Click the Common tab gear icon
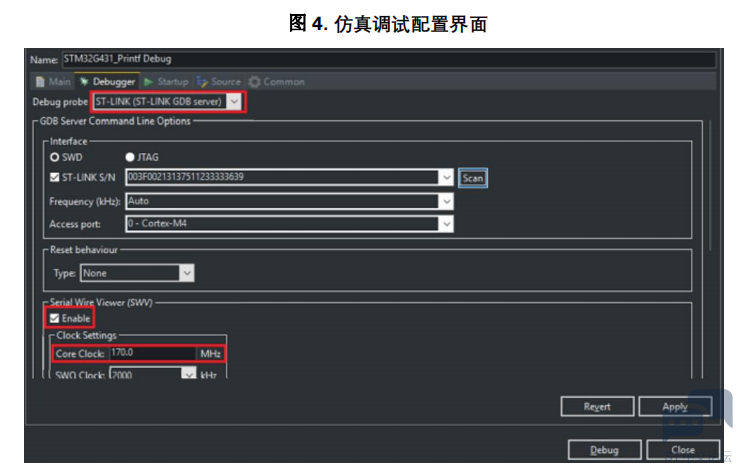This screenshot has height=472, width=741. 255,82
